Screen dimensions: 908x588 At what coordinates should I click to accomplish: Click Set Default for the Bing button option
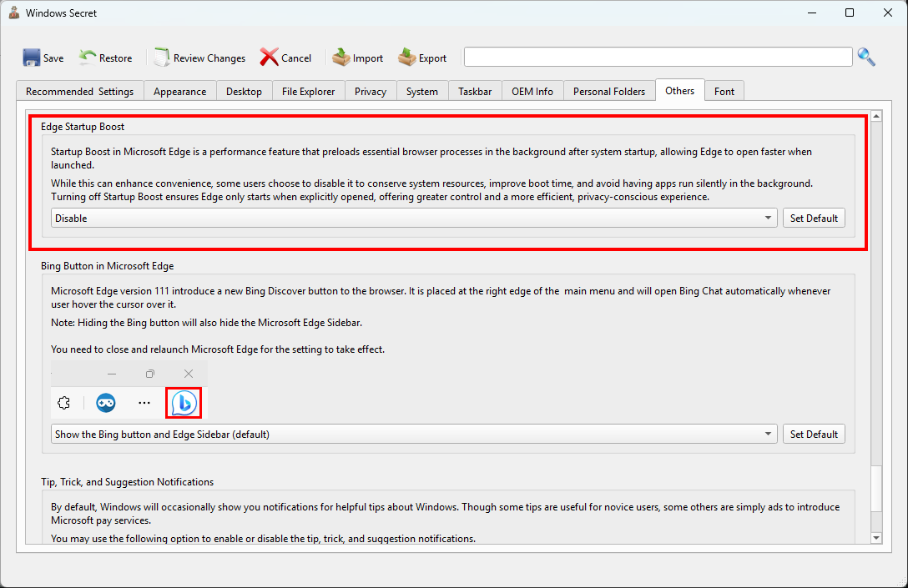tap(815, 434)
